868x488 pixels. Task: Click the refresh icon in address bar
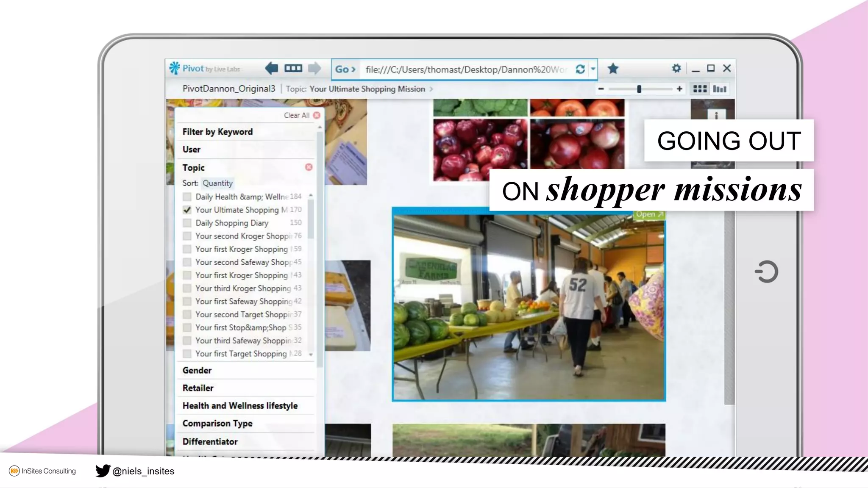(580, 69)
